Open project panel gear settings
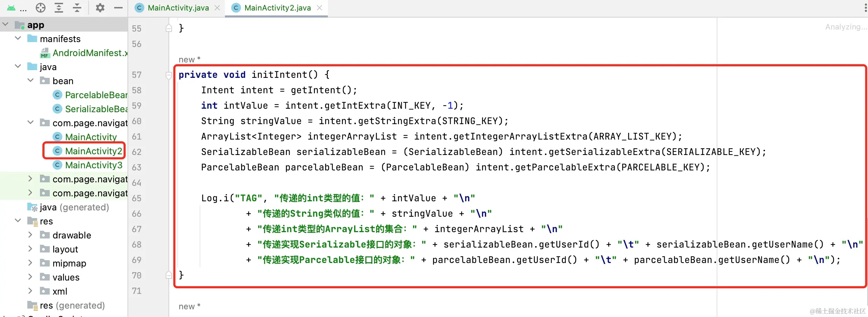The width and height of the screenshot is (868, 317). 100,8
